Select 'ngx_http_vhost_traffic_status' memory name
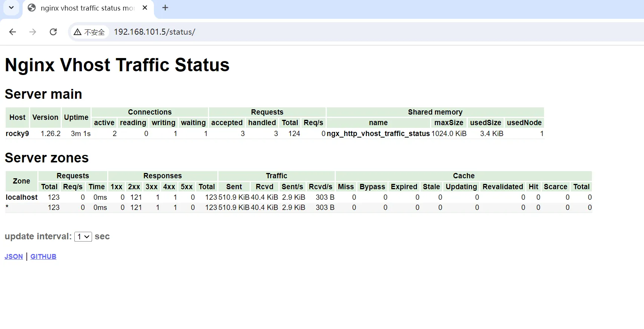This screenshot has height=329, width=644. (378, 134)
